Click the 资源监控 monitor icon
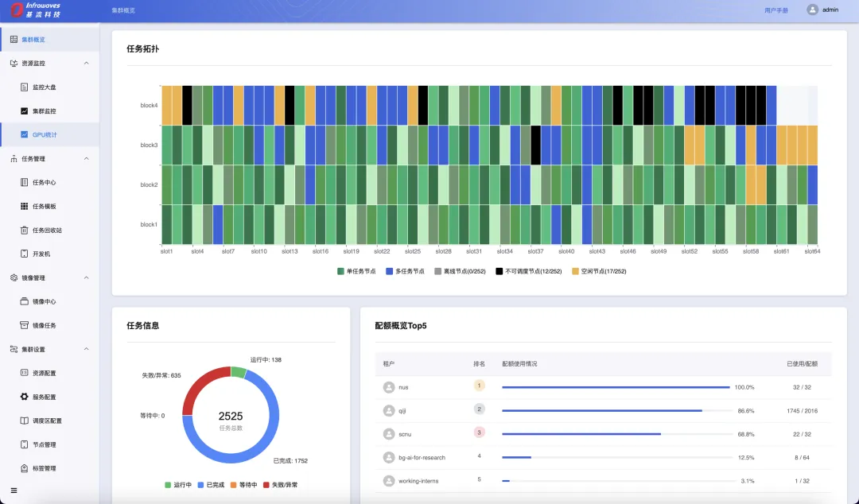The image size is (859, 504). click(14, 64)
